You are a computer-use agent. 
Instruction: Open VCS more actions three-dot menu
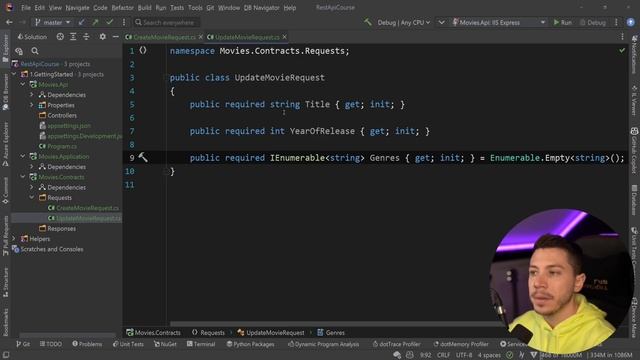124,22
